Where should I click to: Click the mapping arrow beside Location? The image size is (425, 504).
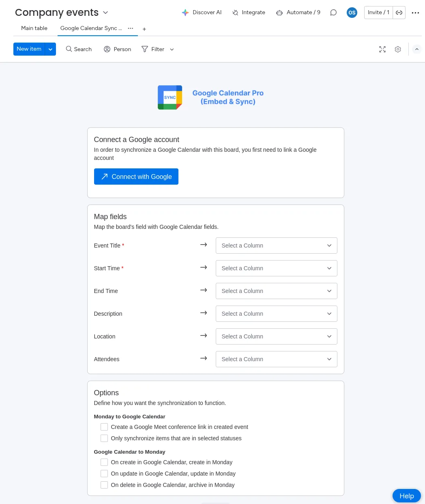click(x=204, y=336)
